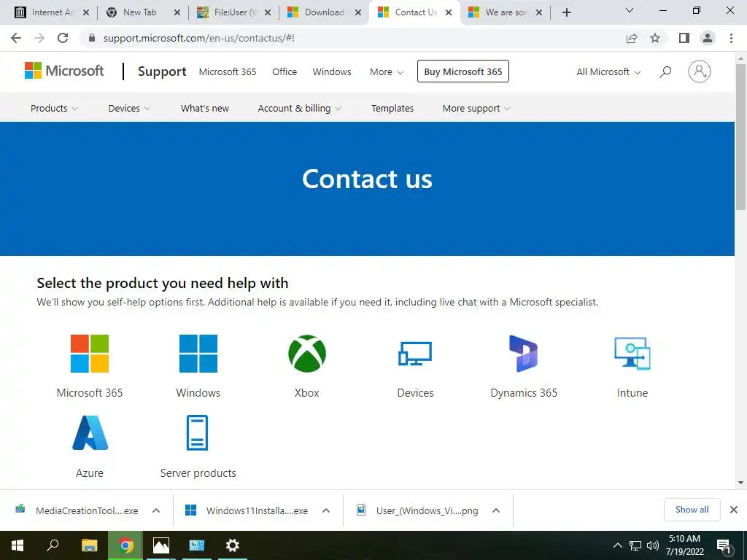
Task: Open Settings gear in taskbar
Action: coord(233,545)
